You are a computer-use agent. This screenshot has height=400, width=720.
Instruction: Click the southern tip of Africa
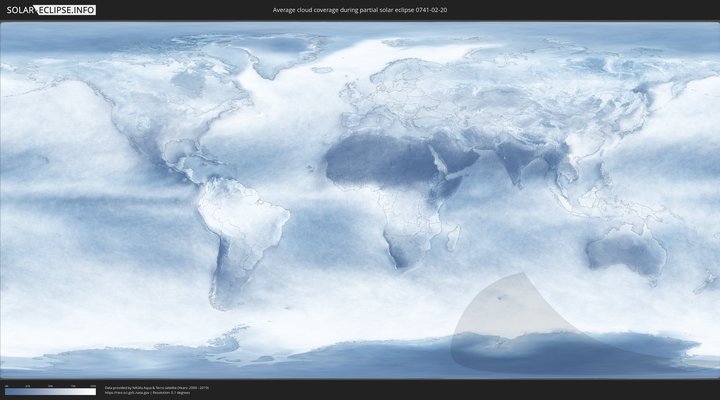pyautogui.click(x=400, y=265)
